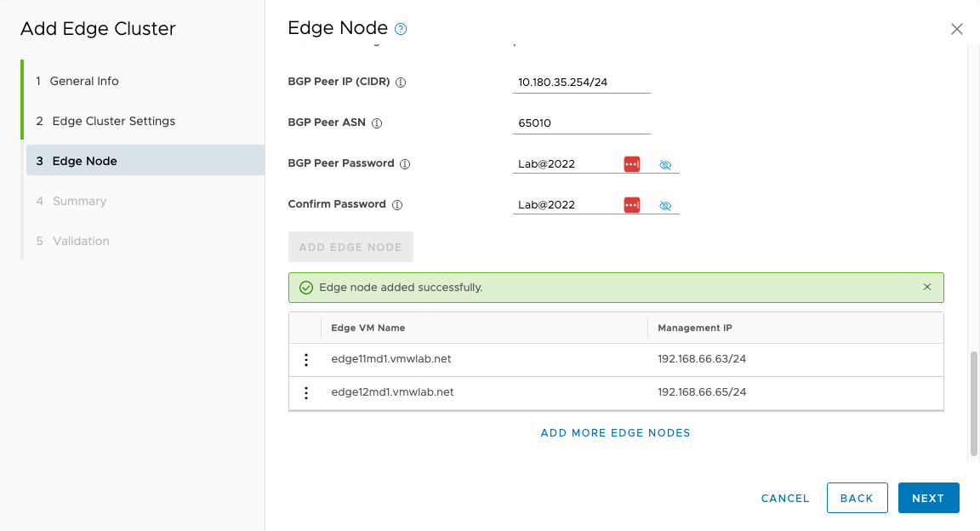
Task: Dismiss the edge node added success banner
Action: [927, 287]
